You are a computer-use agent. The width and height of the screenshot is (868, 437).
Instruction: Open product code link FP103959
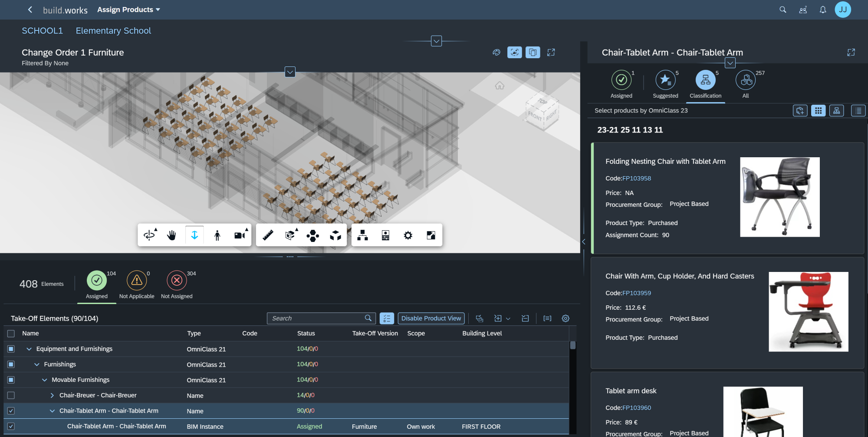pyautogui.click(x=637, y=293)
